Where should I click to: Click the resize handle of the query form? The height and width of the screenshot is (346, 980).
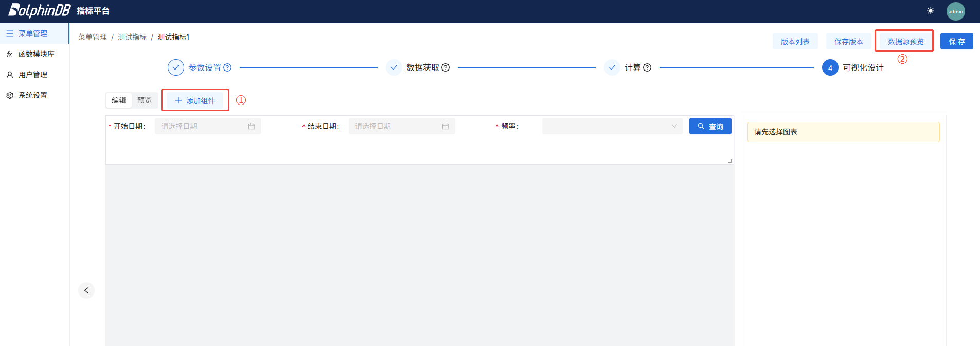730,161
